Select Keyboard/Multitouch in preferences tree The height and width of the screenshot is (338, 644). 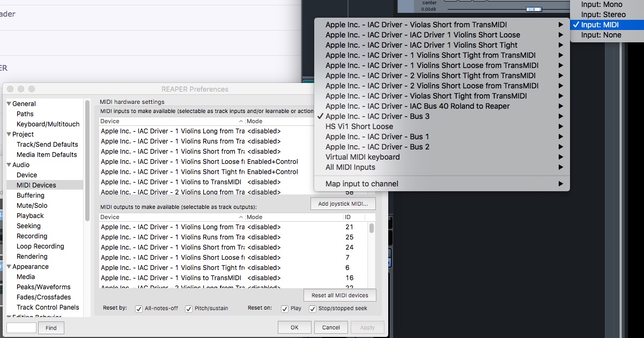point(48,124)
